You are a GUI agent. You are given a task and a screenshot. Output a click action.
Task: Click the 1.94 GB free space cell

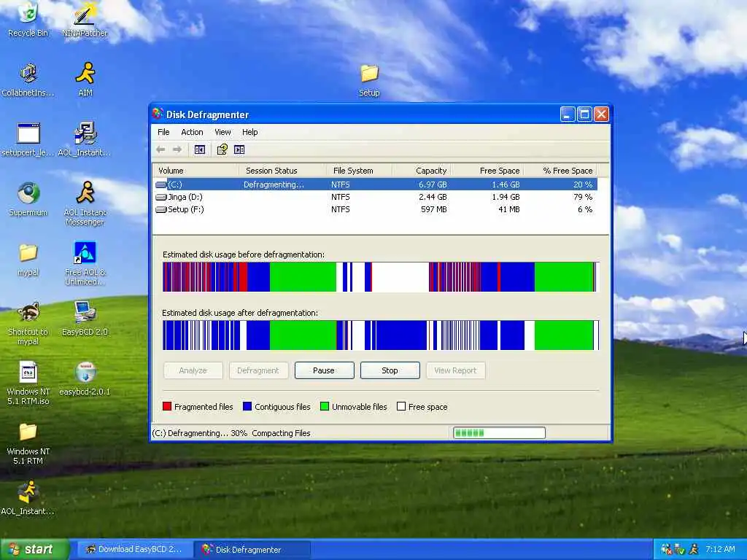point(506,197)
